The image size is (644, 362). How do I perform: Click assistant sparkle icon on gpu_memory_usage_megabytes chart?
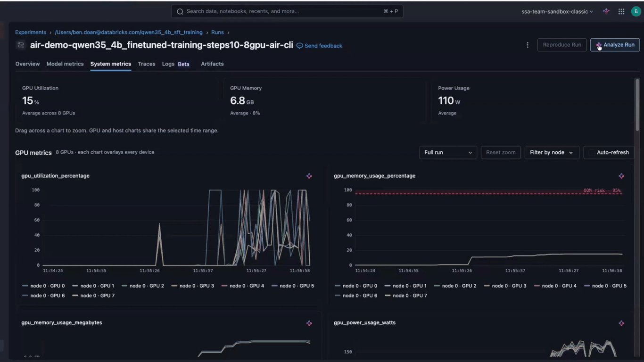pos(309,323)
